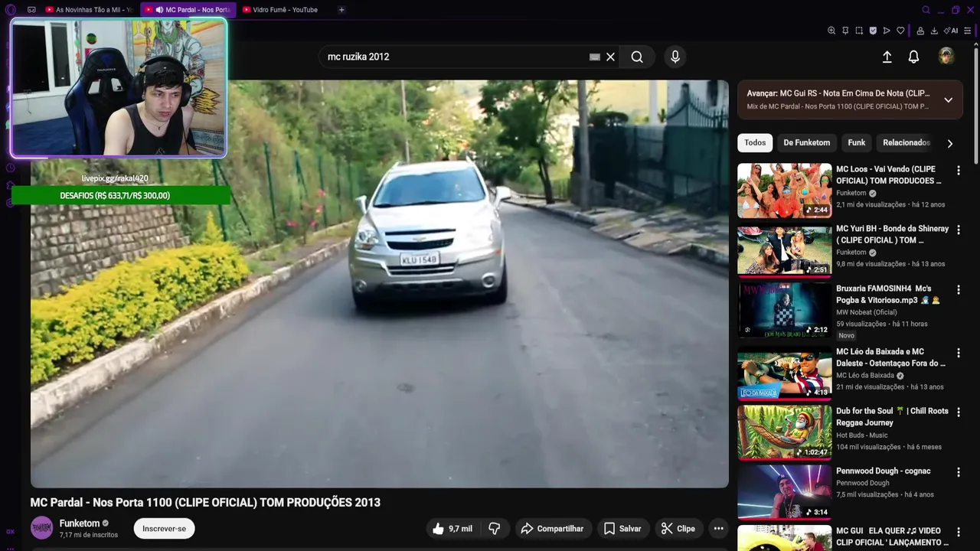Screen dimensions: 980x551
Task: Open the MC Loos - Vai Vendo thumbnail
Action: [x=784, y=190]
